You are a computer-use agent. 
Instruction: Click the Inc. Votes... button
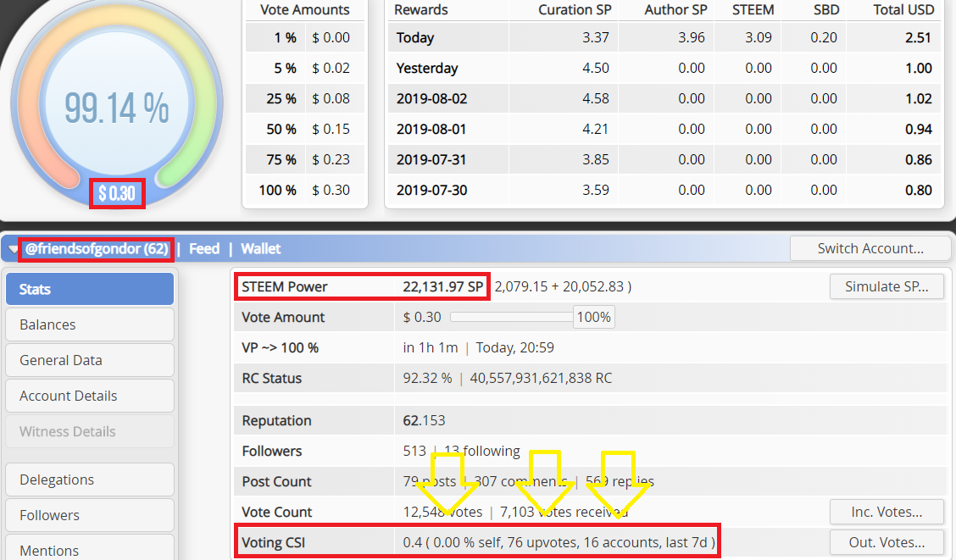point(887,512)
